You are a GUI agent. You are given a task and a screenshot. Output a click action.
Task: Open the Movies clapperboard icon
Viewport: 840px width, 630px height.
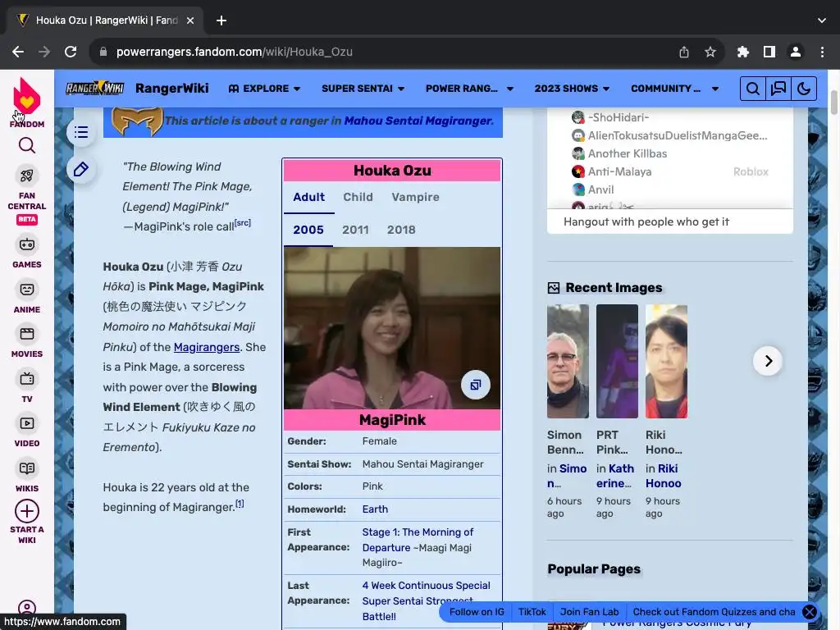pyautogui.click(x=27, y=335)
